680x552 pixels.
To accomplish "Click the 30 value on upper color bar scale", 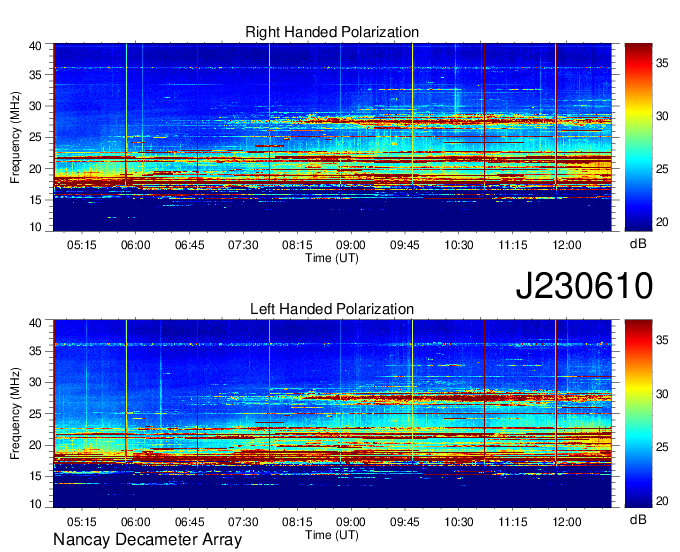I will pyautogui.click(x=662, y=116).
